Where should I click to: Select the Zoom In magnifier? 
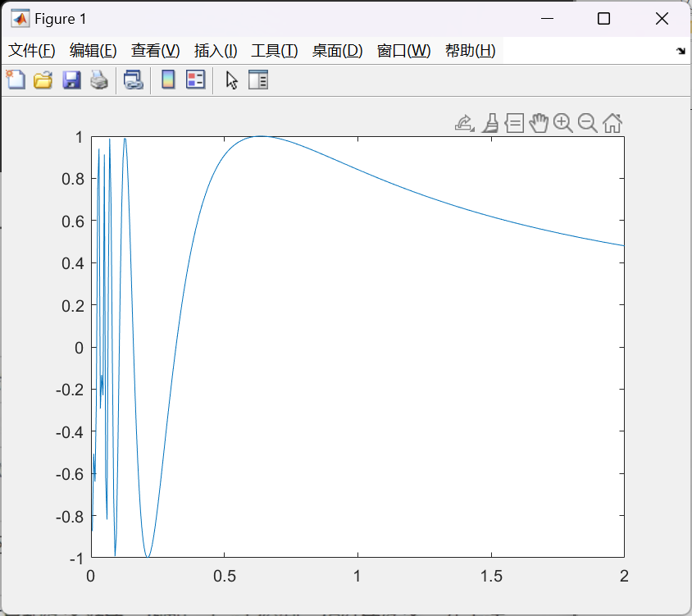coord(562,123)
